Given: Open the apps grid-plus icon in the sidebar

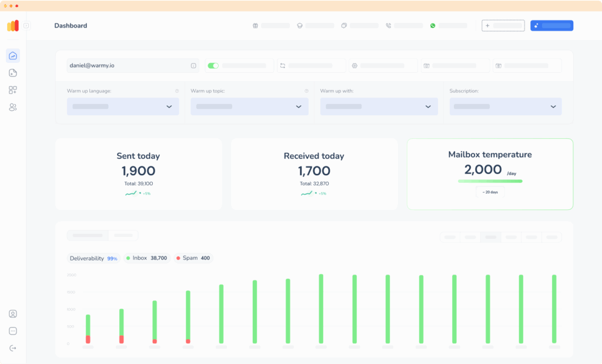Looking at the screenshot, I should click(13, 90).
